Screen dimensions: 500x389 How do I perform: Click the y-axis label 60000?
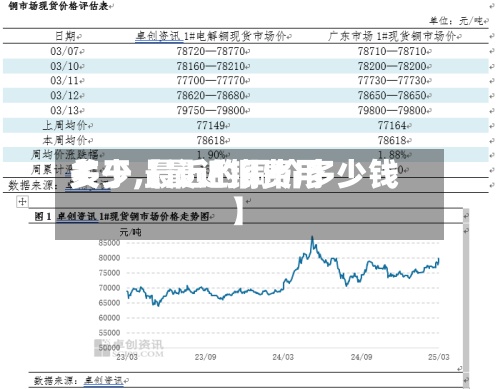coord(109,318)
